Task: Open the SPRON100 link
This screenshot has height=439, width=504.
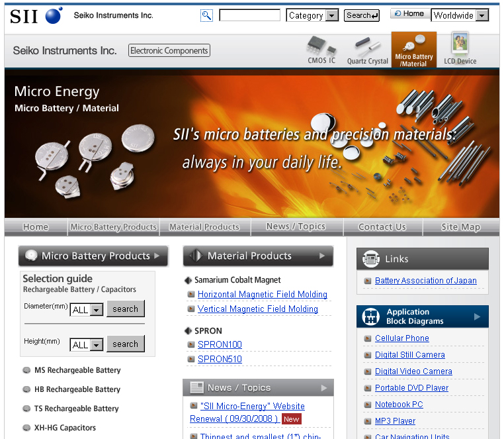Action: [x=220, y=344]
